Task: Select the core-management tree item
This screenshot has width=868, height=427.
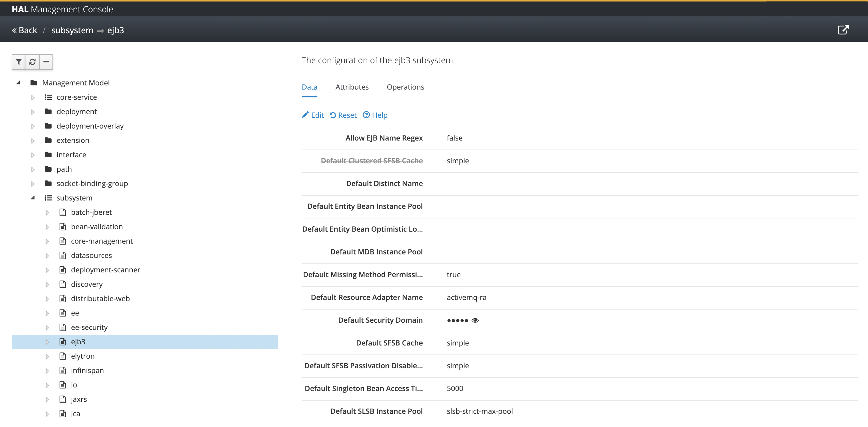Action: 102,241
